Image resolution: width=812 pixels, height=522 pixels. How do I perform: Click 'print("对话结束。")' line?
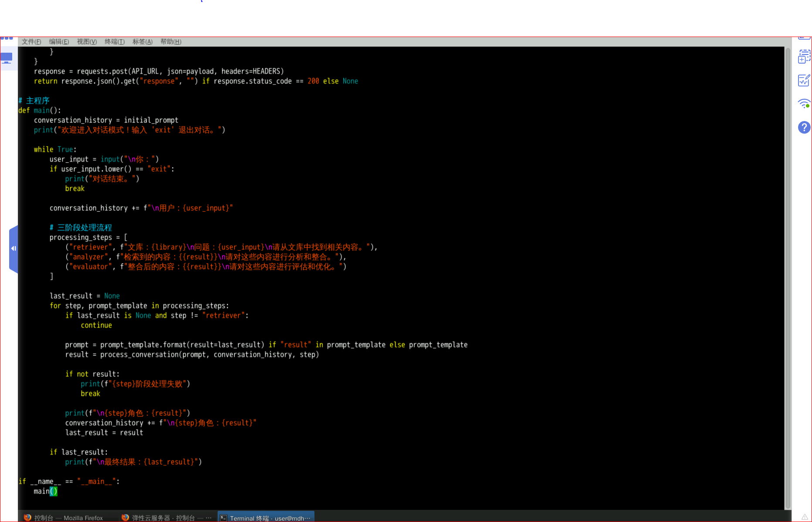click(x=102, y=179)
